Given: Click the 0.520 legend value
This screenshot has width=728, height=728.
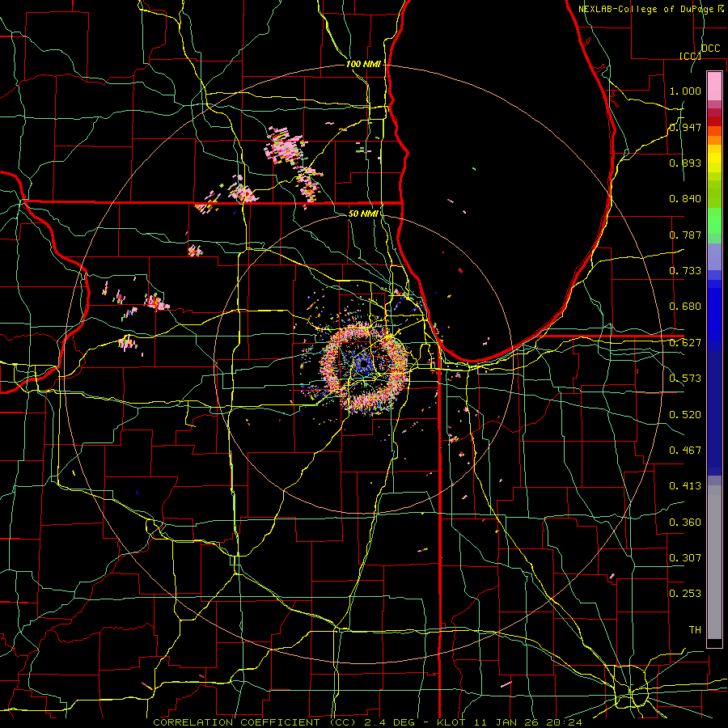Looking at the screenshot, I should (x=685, y=415).
